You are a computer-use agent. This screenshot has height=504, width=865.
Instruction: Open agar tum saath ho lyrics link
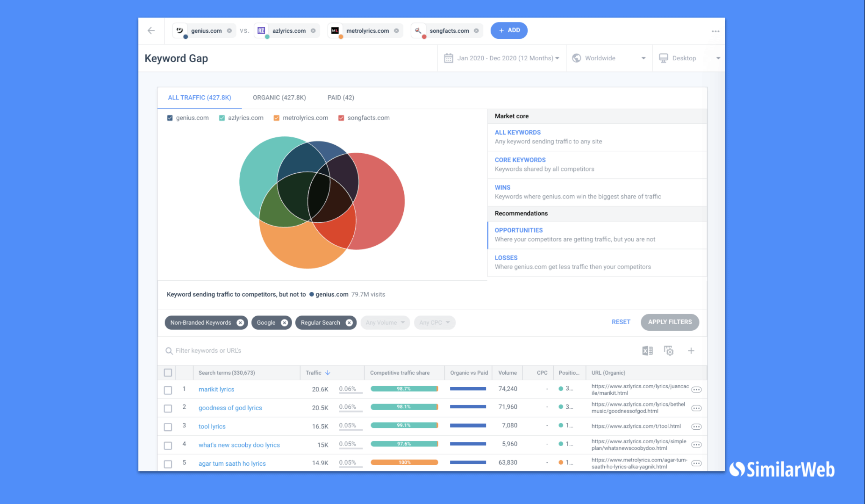click(x=232, y=464)
